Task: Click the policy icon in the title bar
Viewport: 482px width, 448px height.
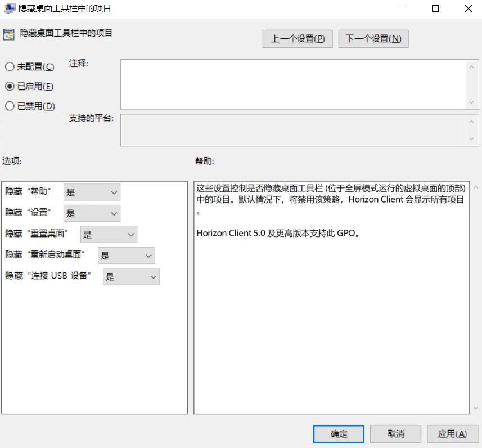Action: click(8, 8)
